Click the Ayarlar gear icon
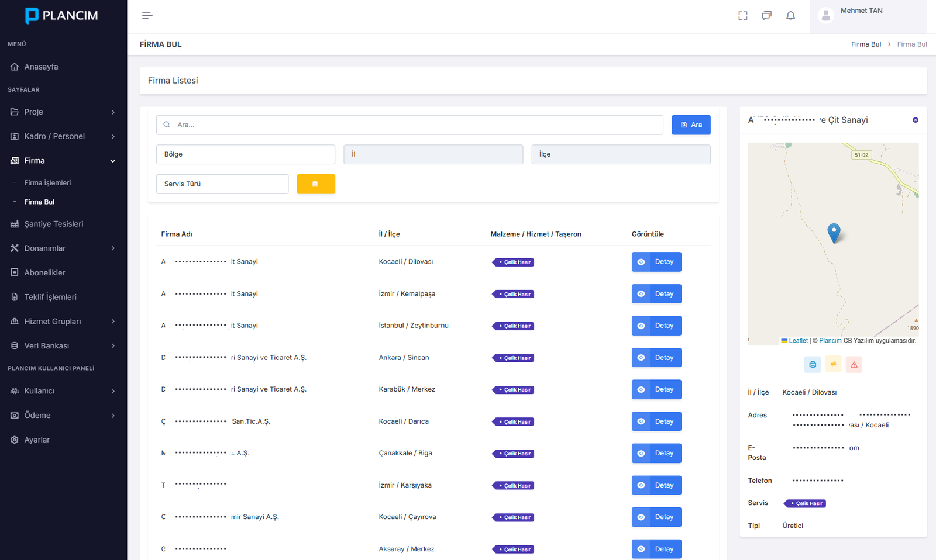This screenshot has height=560, width=936. 15,440
